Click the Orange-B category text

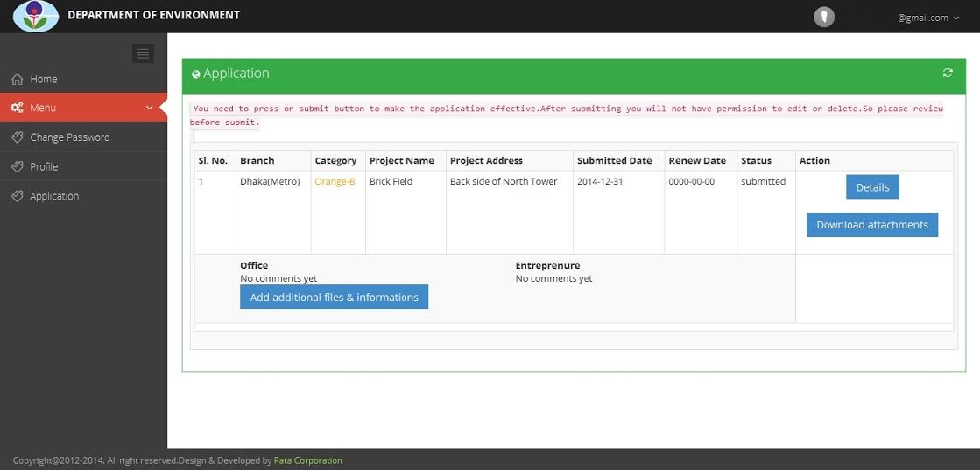[335, 182]
